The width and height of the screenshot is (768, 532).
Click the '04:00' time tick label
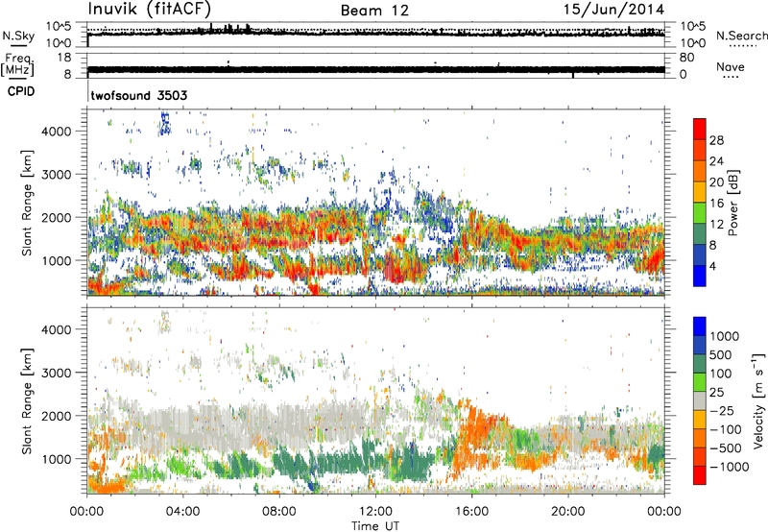(x=182, y=512)
